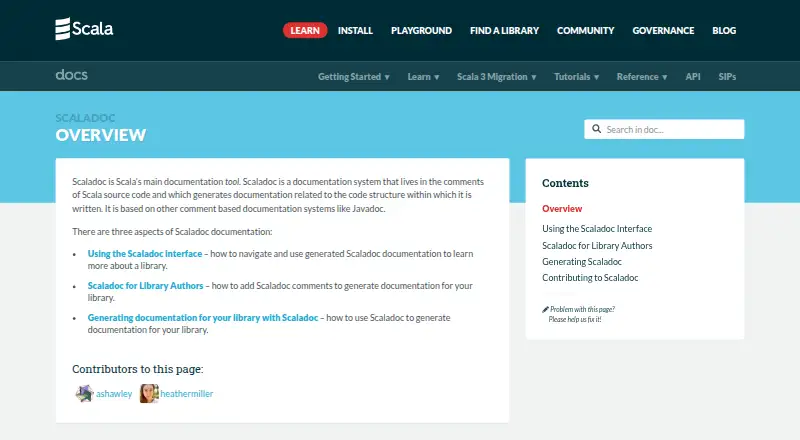800x440 pixels.
Task: Open the Using the Scaladoc Interface article link
Action: tap(145, 254)
